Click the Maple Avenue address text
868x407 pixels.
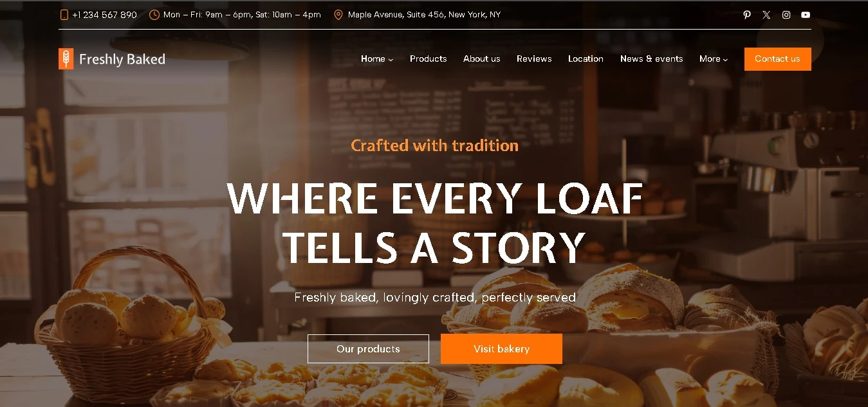click(x=424, y=15)
